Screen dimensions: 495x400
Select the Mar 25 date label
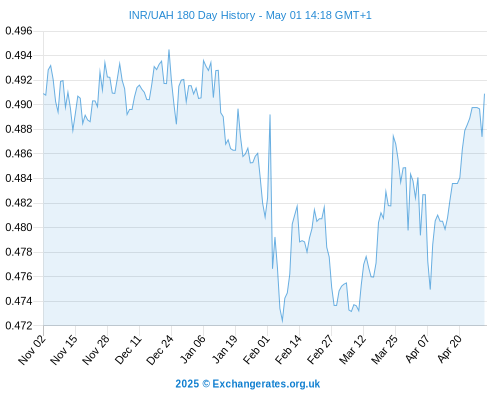[x=384, y=349]
